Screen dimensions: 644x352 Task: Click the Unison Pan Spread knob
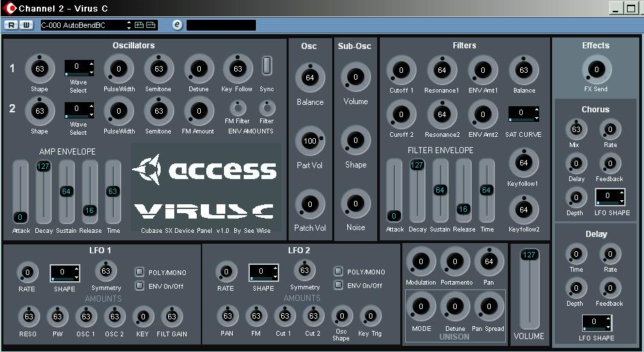click(489, 306)
